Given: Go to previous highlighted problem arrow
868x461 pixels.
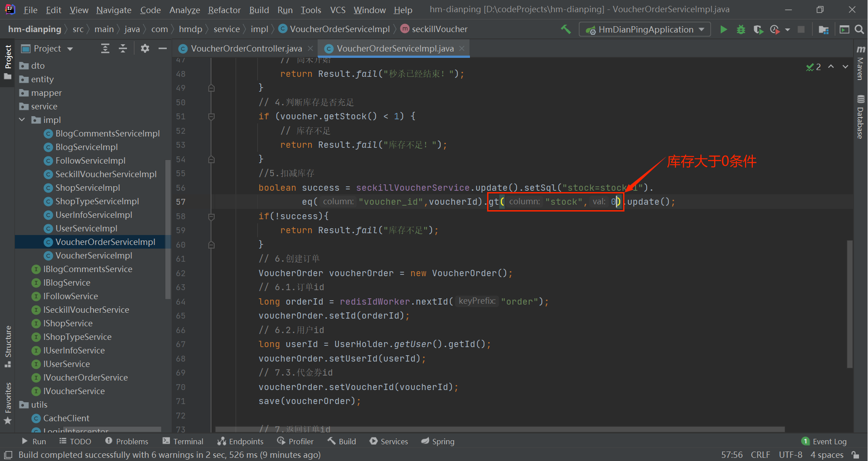Looking at the screenshot, I should tap(831, 66).
